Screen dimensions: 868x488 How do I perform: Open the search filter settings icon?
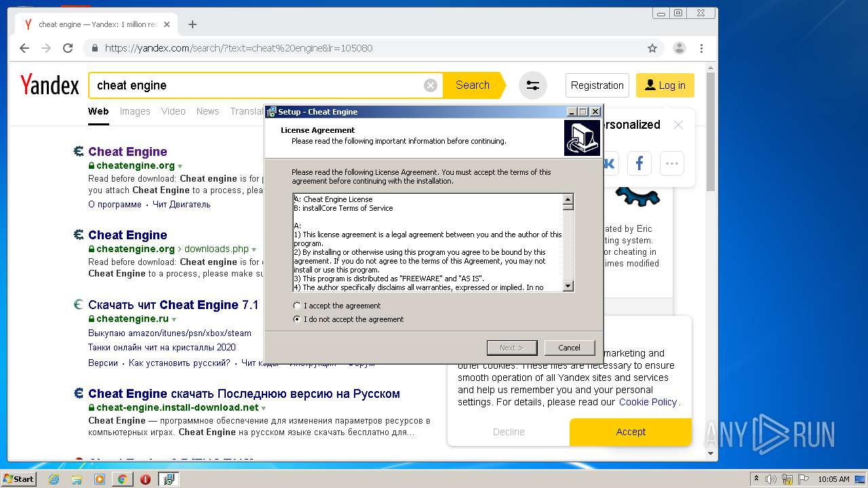point(533,85)
